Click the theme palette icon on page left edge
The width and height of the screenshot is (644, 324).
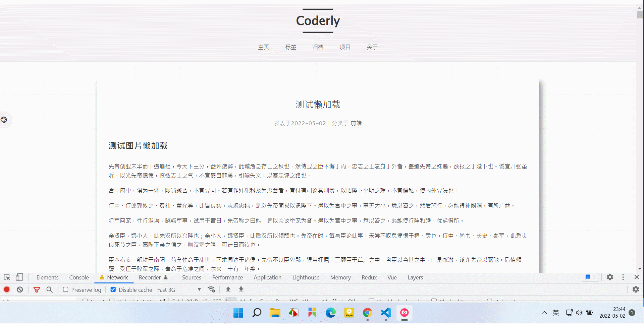tap(4, 120)
